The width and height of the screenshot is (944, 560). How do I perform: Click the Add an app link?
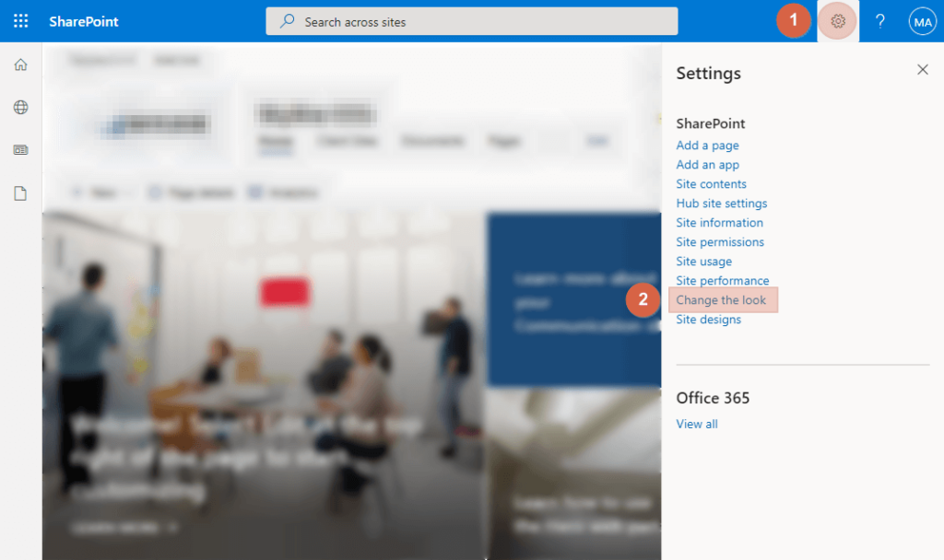point(707,165)
